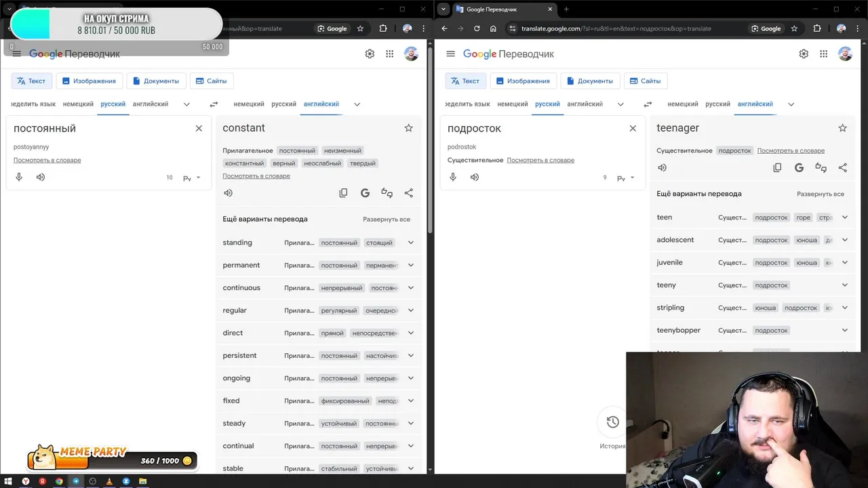Viewport: 868px width, 488px height.
Task: Click microphone voice input in right window
Action: (x=453, y=177)
